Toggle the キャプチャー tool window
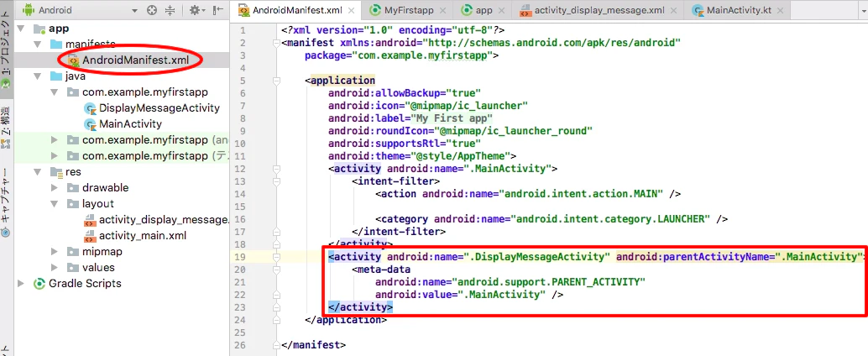Image resolution: width=868 pixels, height=356 pixels. click(6, 202)
